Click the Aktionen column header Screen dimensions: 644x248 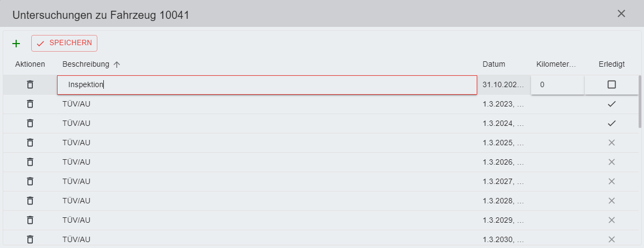tap(30, 65)
